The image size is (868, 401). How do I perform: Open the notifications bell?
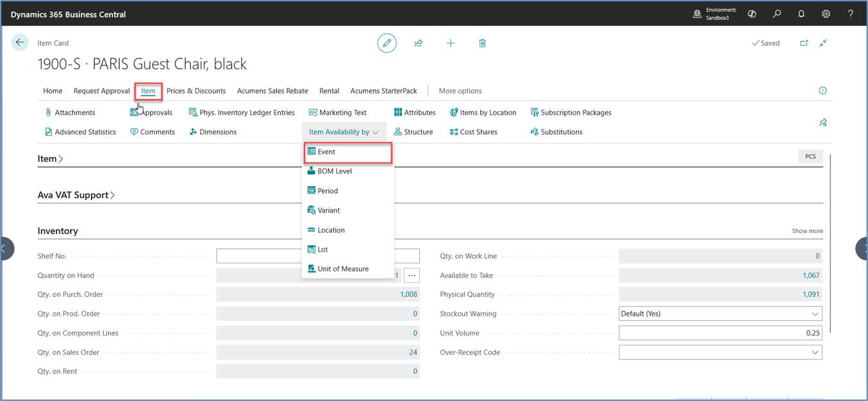(801, 13)
